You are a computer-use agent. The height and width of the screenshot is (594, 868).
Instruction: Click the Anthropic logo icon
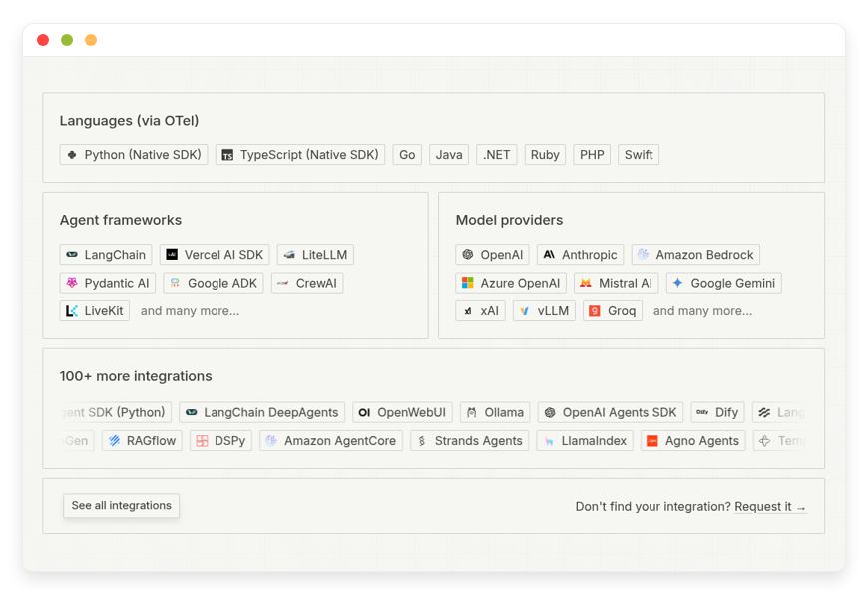click(x=549, y=255)
